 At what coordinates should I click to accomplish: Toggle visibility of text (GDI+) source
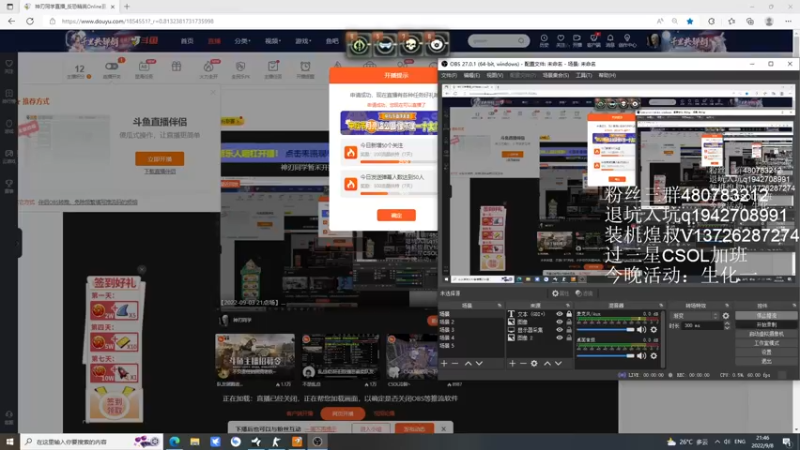[559, 314]
